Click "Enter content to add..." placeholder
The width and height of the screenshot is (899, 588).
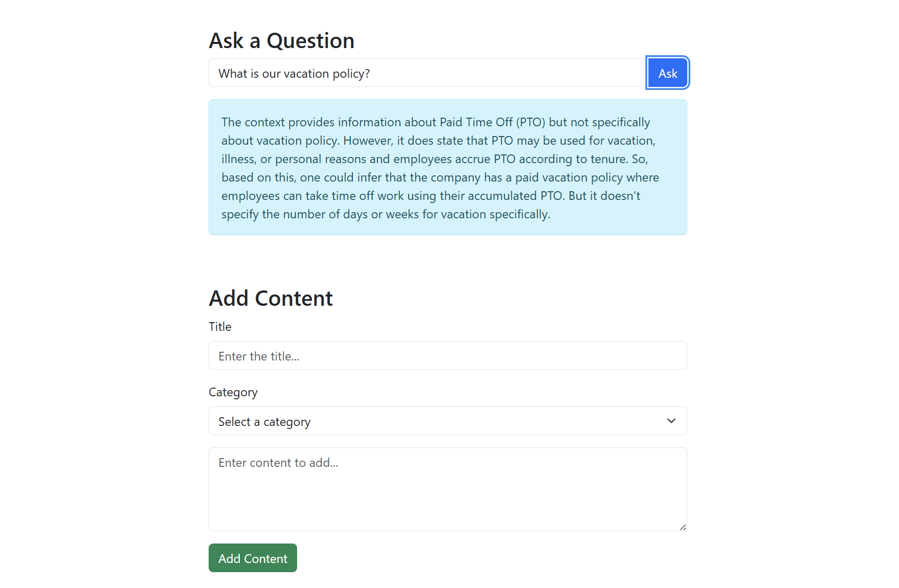278,463
